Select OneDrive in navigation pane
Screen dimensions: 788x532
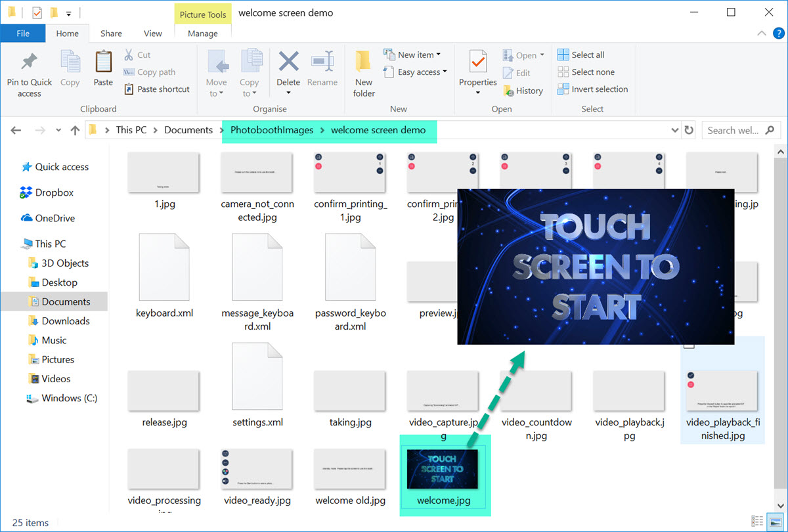(48, 218)
